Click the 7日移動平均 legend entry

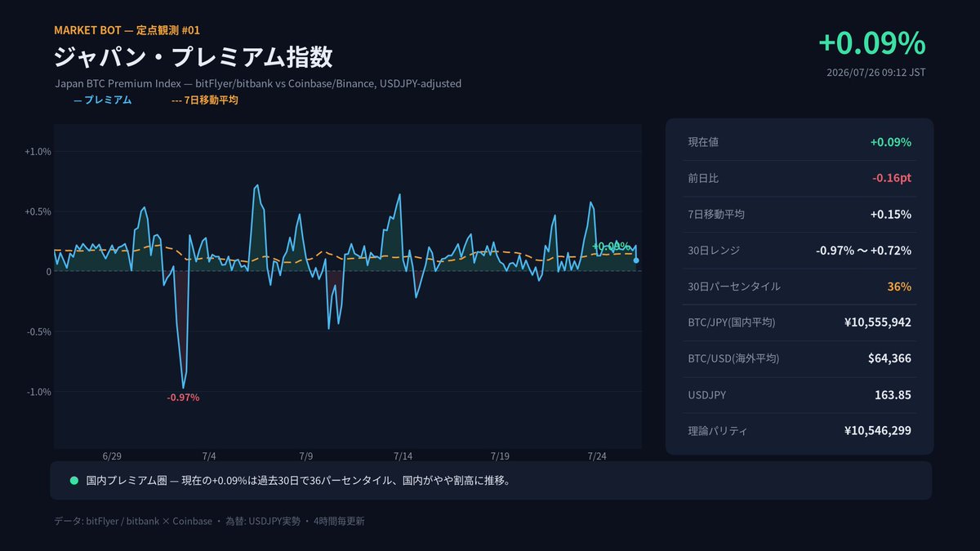(204, 100)
